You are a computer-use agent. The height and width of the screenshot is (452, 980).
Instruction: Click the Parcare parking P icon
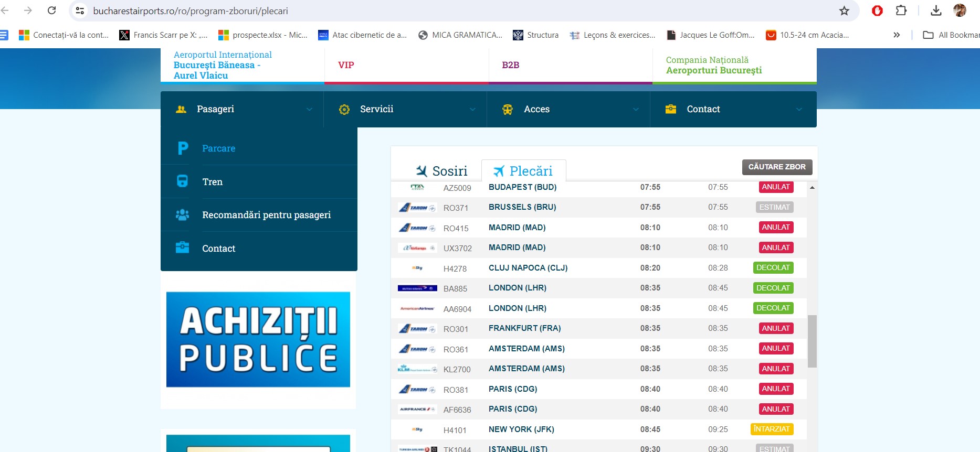(183, 148)
